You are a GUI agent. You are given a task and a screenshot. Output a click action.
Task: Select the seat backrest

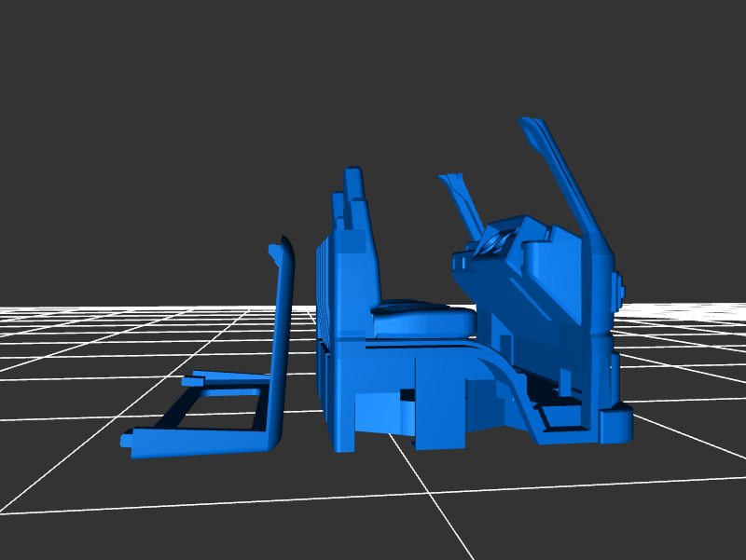click(x=359, y=270)
